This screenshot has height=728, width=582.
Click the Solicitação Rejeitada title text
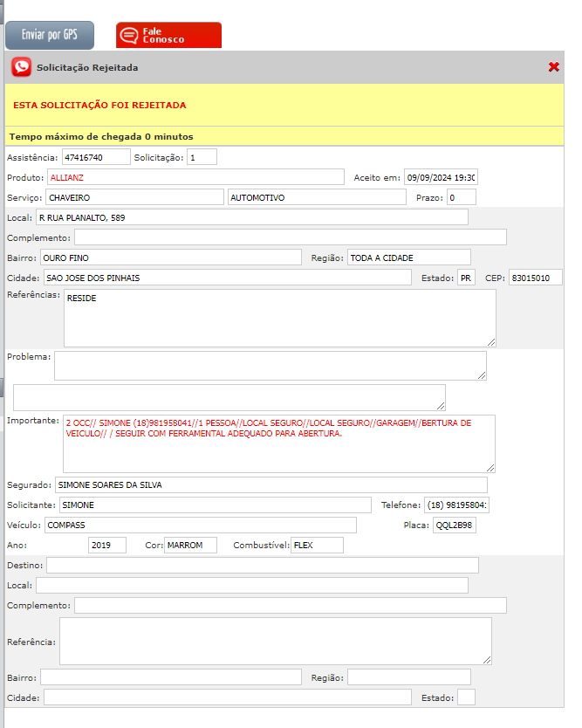point(87,68)
